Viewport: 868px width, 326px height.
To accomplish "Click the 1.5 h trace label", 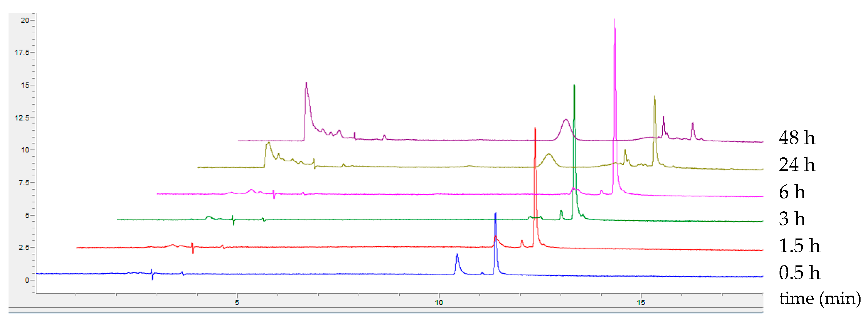I will [x=799, y=245].
